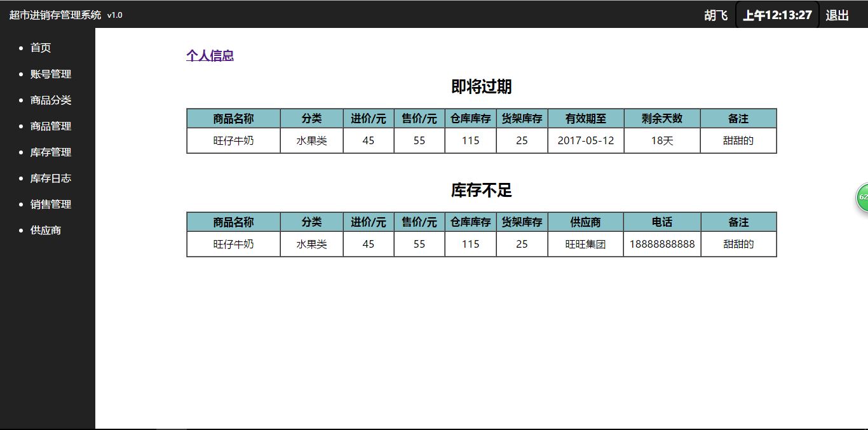
Task: Click the phone number 18888888888
Action: coord(662,244)
